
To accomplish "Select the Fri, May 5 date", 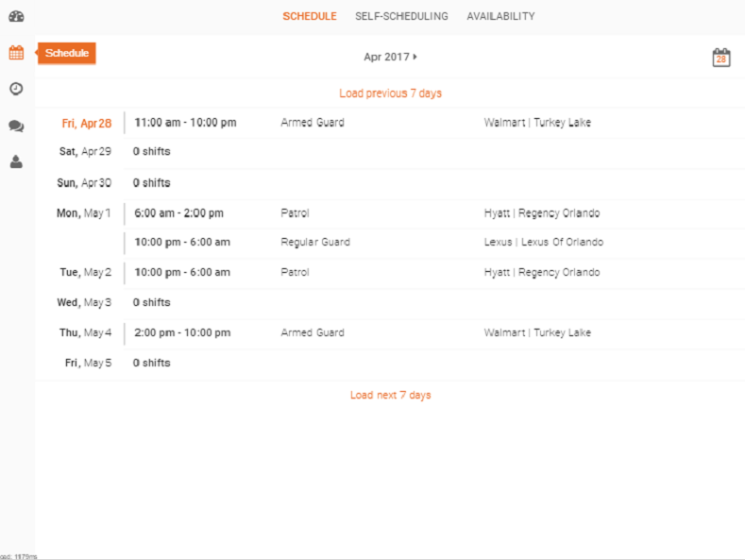I will coord(88,364).
